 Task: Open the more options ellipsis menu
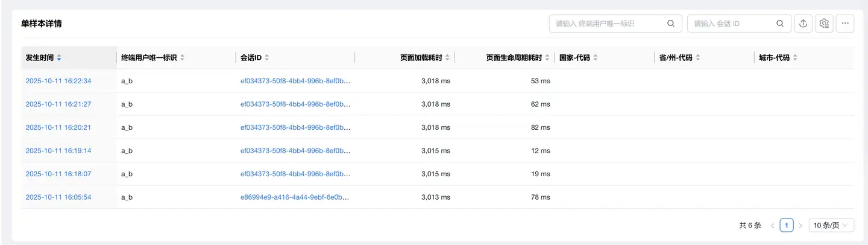tap(845, 24)
